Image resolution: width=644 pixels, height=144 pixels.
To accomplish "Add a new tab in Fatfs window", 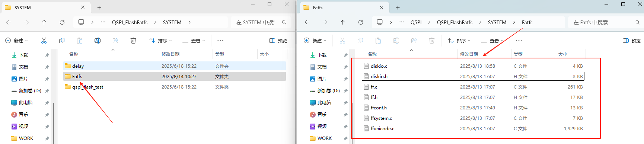I will (398, 7).
